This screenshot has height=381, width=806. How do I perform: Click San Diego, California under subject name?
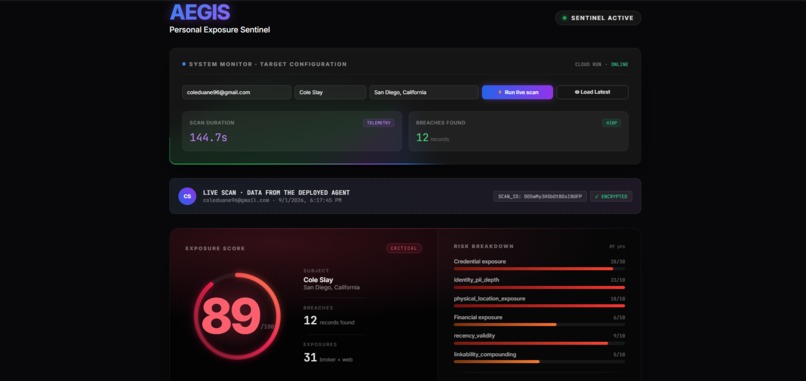pyautogui.click(x=332, y=288)
